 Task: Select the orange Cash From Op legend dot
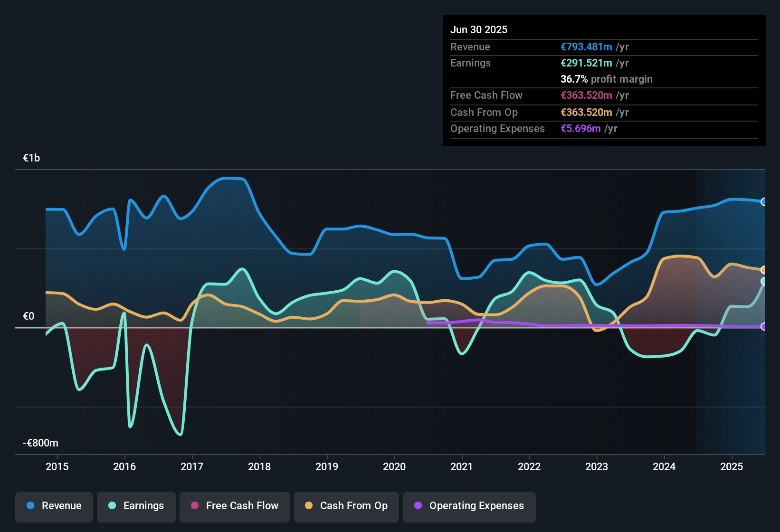(309, 506)
